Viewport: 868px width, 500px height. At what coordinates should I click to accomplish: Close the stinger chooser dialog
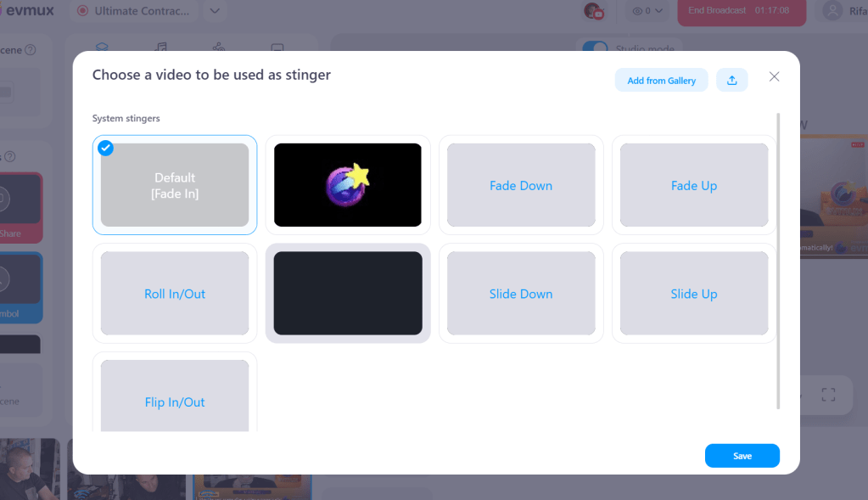774,77
